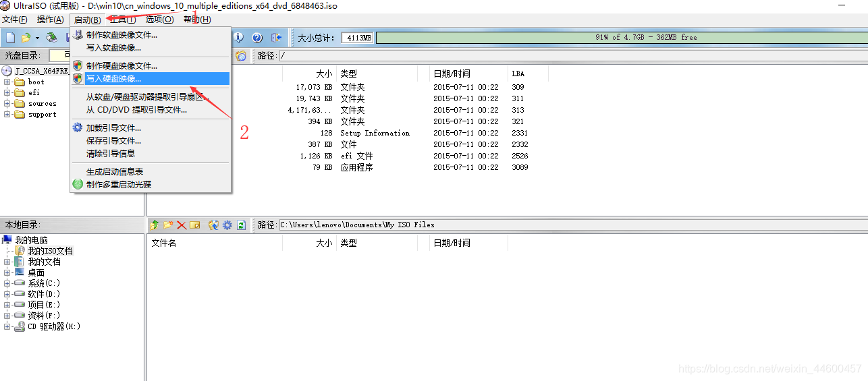The image size is (868, 381).
Task: Click the icon left of the image path field
Action: coord(241,55)
